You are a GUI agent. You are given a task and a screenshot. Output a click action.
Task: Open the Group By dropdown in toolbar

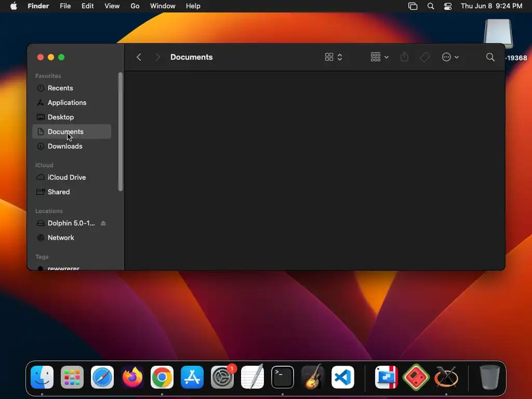click(379, 57)
